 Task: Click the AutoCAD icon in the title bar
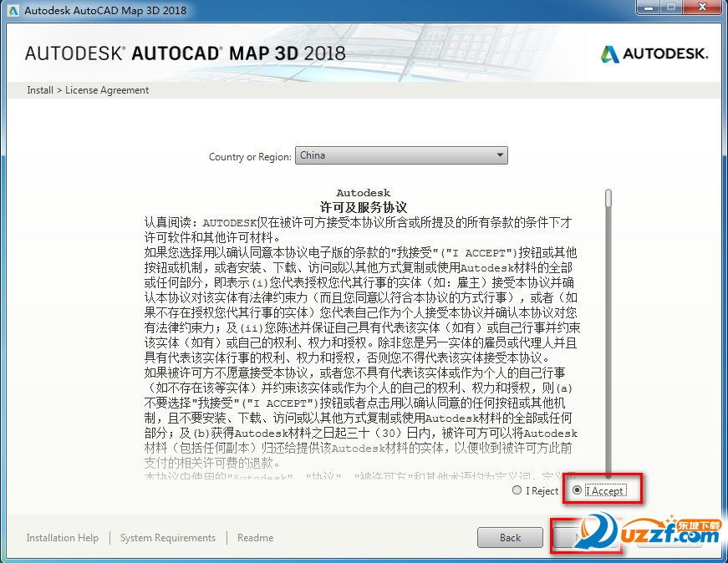click(13, 10)
